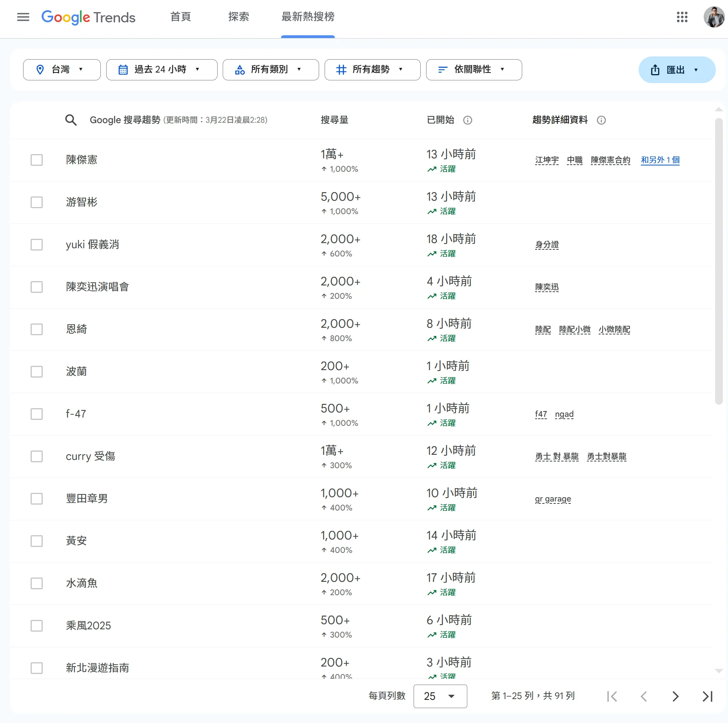
Task: Click the user profile avatar
Action: 713,17
